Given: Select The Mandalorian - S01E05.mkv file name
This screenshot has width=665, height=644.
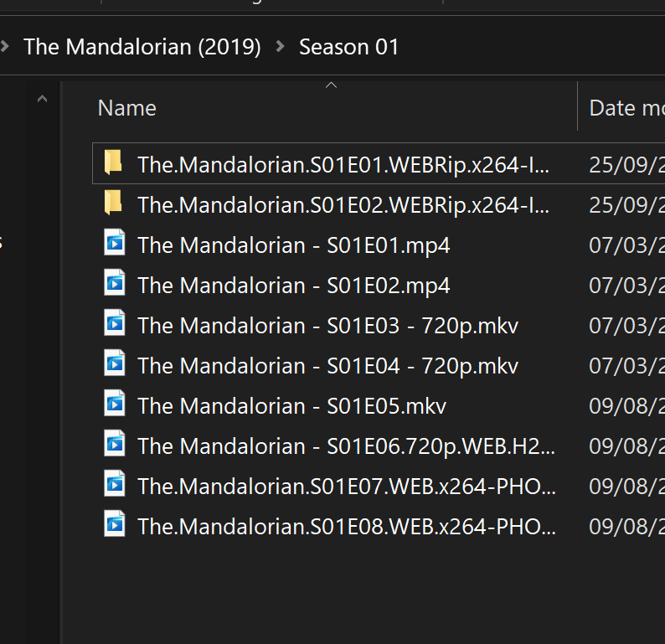Looking at the screenshot, I should coord(291,405).
